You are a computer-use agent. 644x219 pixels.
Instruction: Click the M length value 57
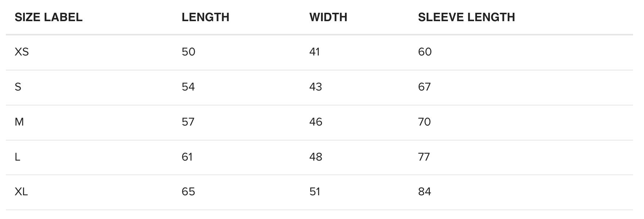click(188, 122)
